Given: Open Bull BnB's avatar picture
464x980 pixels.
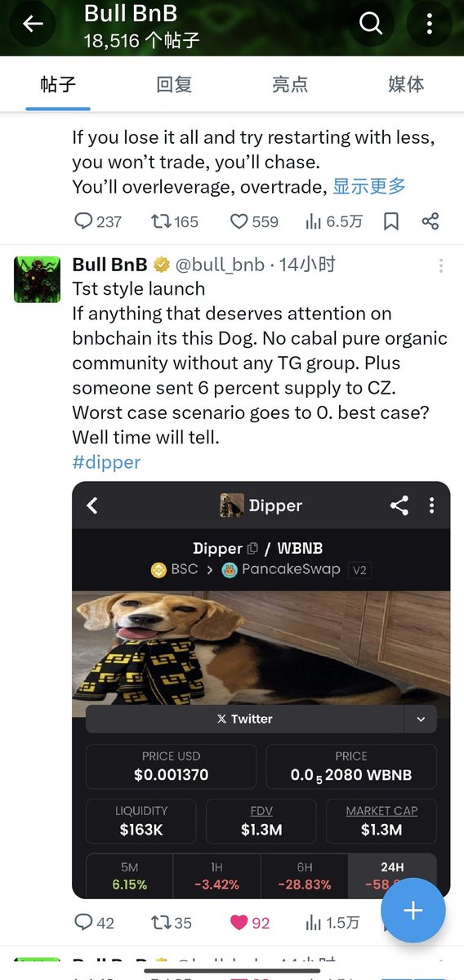Looking at the screenshot, I should pyautogui.click(x=37, y=279).
